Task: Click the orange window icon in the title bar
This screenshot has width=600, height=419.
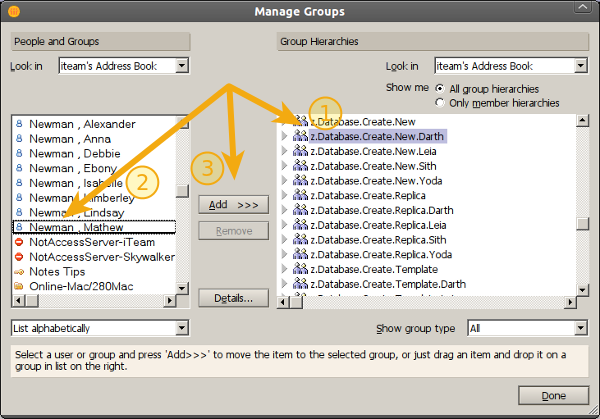Action: pos(13,11)
